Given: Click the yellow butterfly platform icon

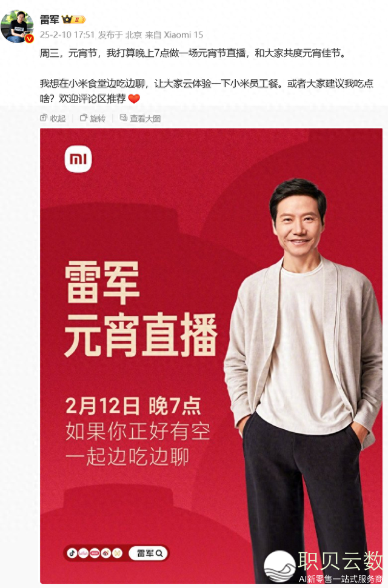Looking at the screenshot, I should coord(118,553).
